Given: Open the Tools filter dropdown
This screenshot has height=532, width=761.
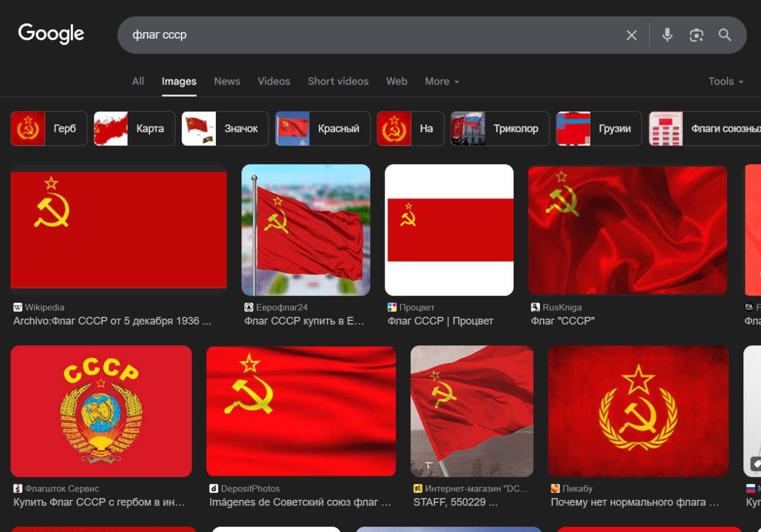Looking at the screenshot, I should coord(725,81).
